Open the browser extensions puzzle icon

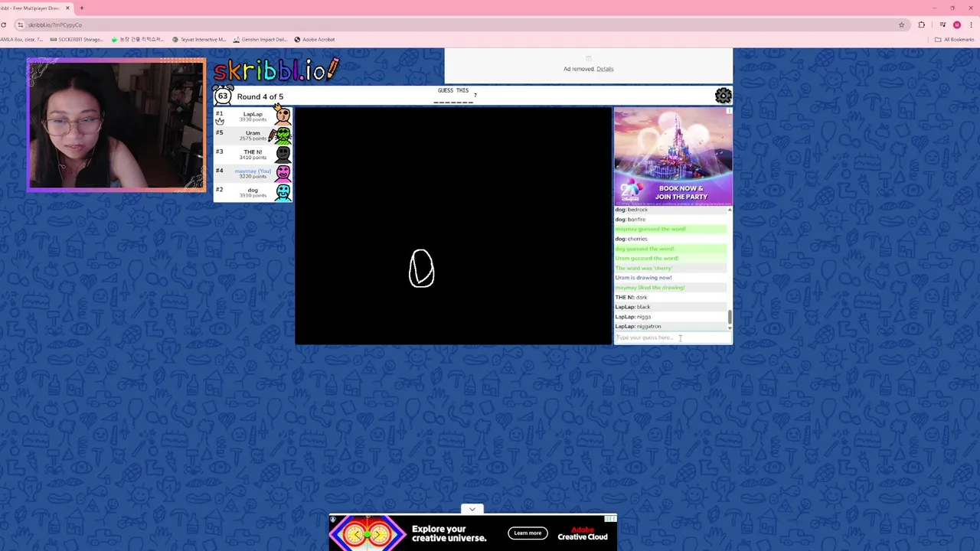922,24
